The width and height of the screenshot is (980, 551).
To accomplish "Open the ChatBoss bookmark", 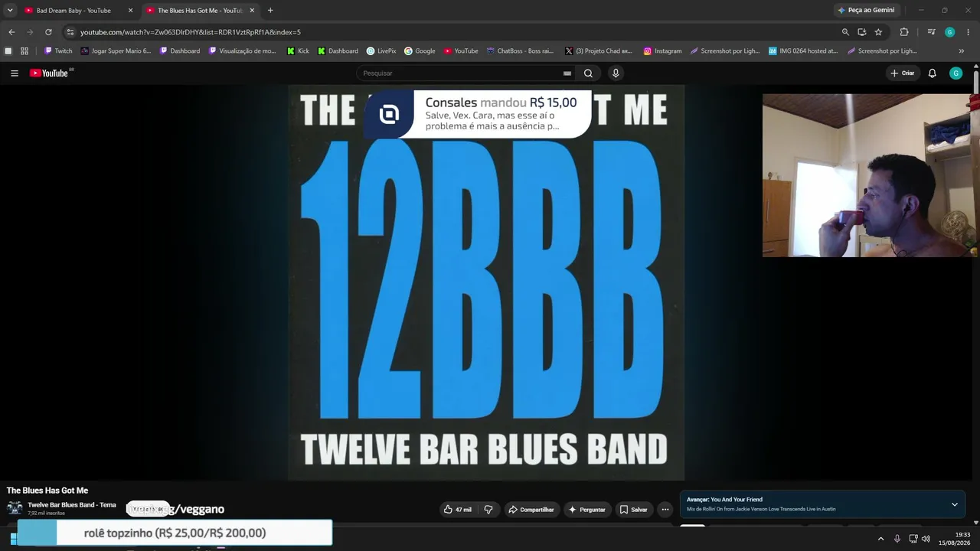I will pyautogui.click(x=520, y=51).
